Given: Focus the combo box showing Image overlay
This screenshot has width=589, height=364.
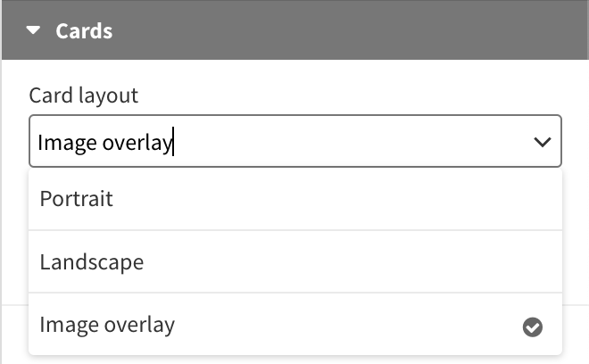Looking at the screenshot, I should pyautogui.click(x=295, y=141).
